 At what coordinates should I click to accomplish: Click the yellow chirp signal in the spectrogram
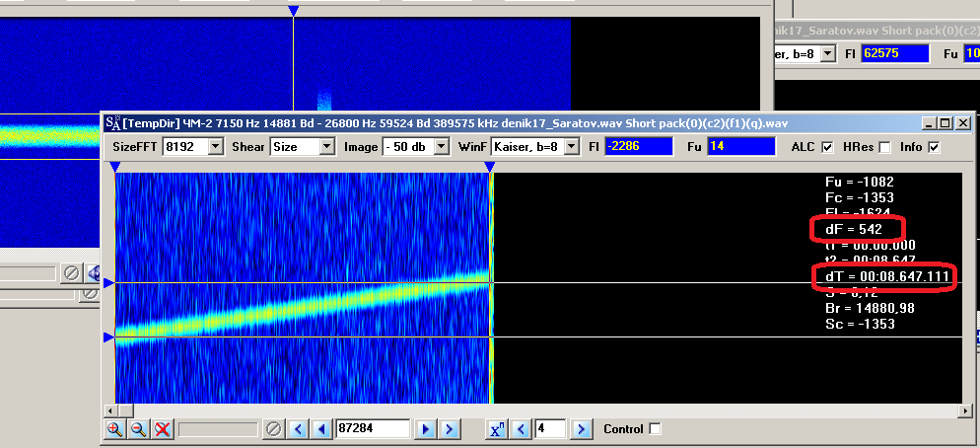(302, 308)
